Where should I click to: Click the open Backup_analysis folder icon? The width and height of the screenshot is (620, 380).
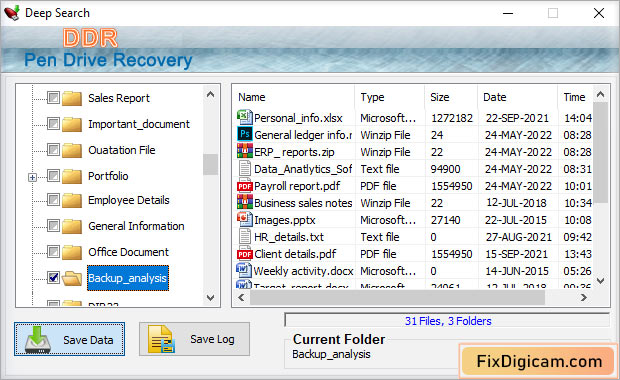click(72, 278)
